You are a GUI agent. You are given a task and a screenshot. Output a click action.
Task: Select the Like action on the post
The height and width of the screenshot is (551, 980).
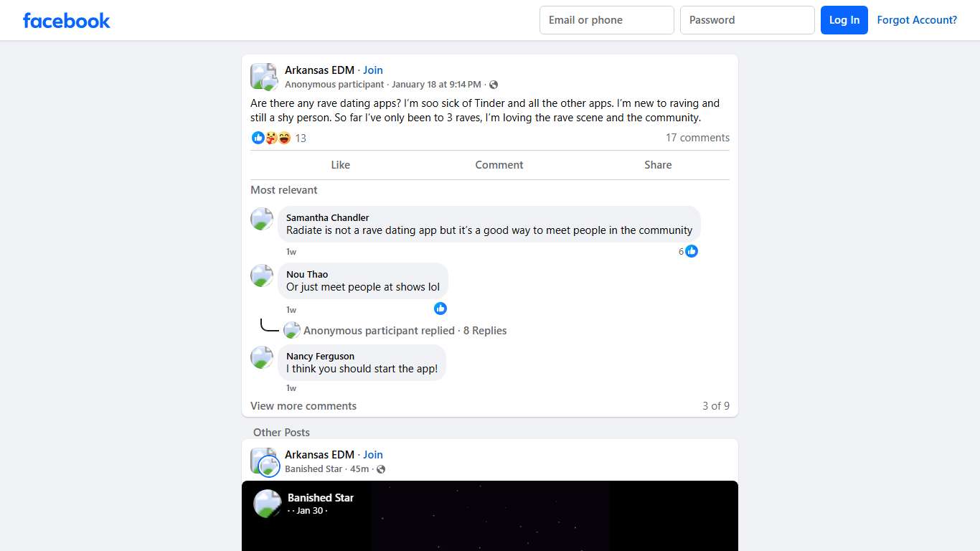click(x=341, y=165)
